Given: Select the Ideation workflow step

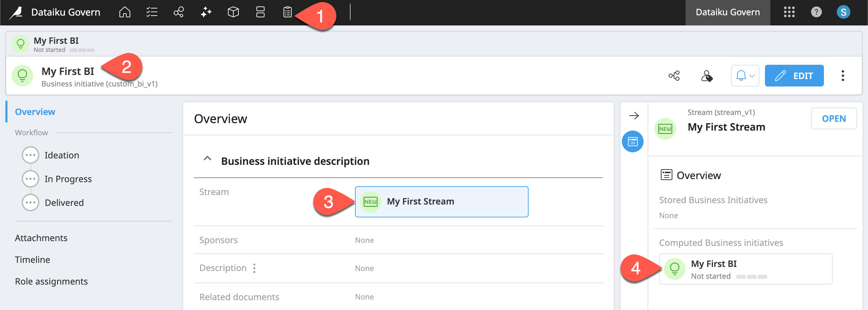Looking at the screenshot, I should click(62, 155).
